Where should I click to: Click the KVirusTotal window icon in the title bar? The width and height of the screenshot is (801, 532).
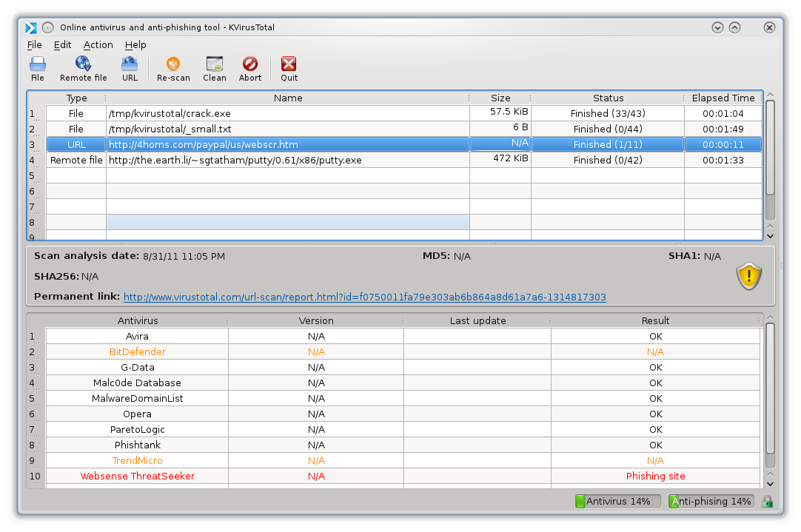31,27
